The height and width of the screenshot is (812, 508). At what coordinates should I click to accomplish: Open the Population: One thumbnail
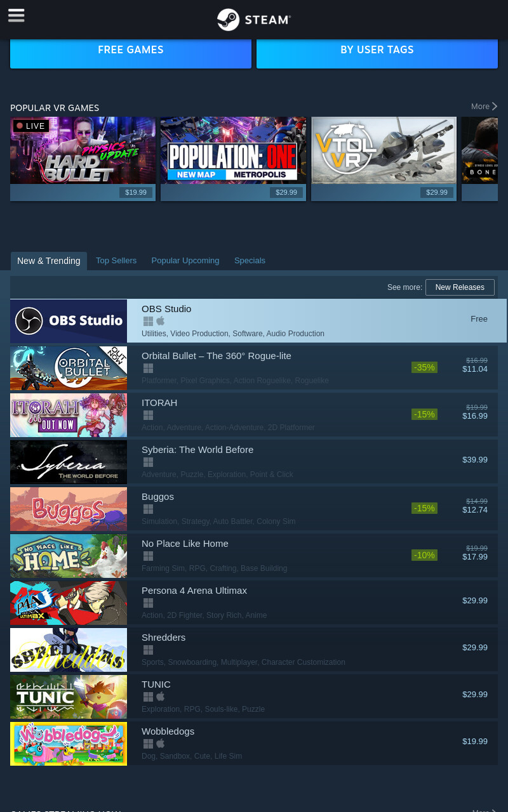(233, 159)
